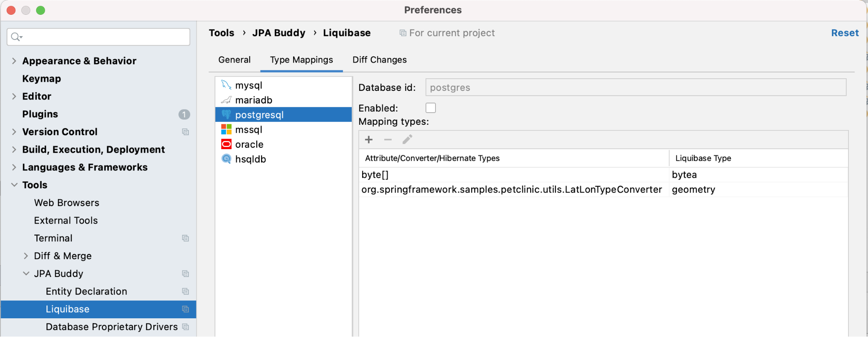
Task: Click the hsqldb blue icon
Action: (226, 159)
